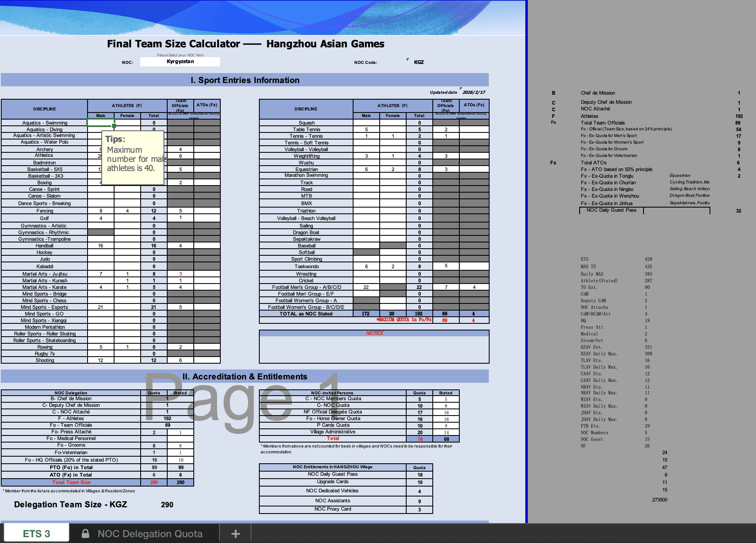Select Aquatics - Swimming male athletes cell
756x543 pixels.
[x=101, y=123]
